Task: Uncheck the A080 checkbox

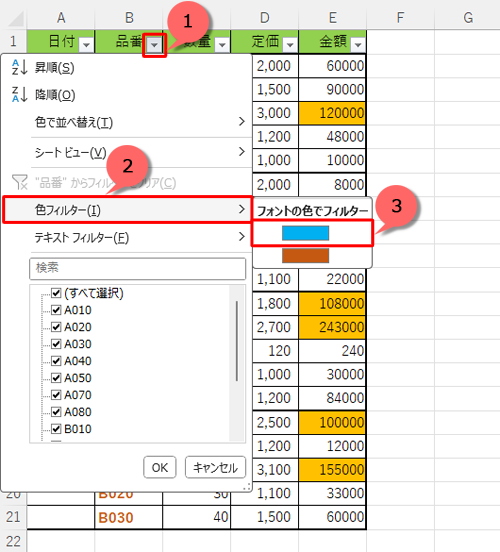Action: [x=56, y=412]
